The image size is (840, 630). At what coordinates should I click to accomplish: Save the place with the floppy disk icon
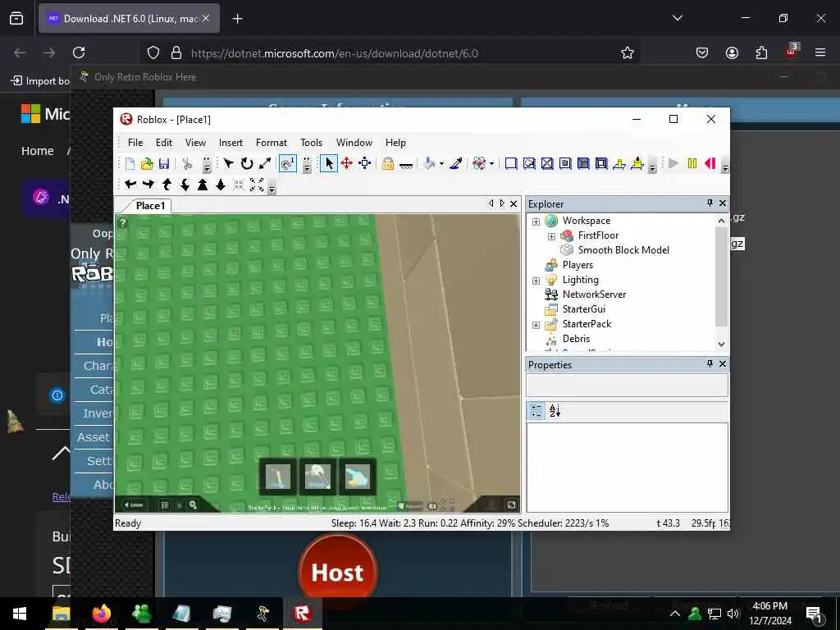[164, 164]
